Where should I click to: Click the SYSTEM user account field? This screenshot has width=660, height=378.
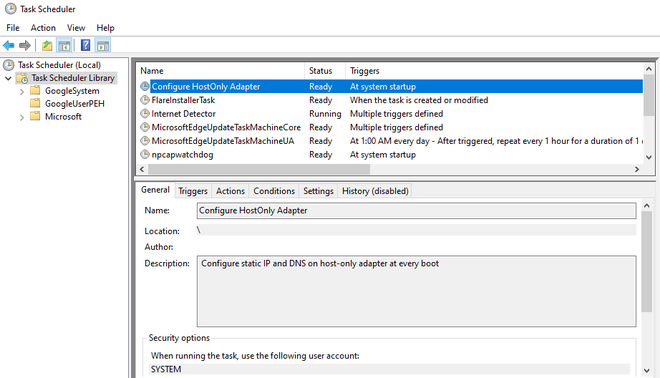click(x=390, y=369)
